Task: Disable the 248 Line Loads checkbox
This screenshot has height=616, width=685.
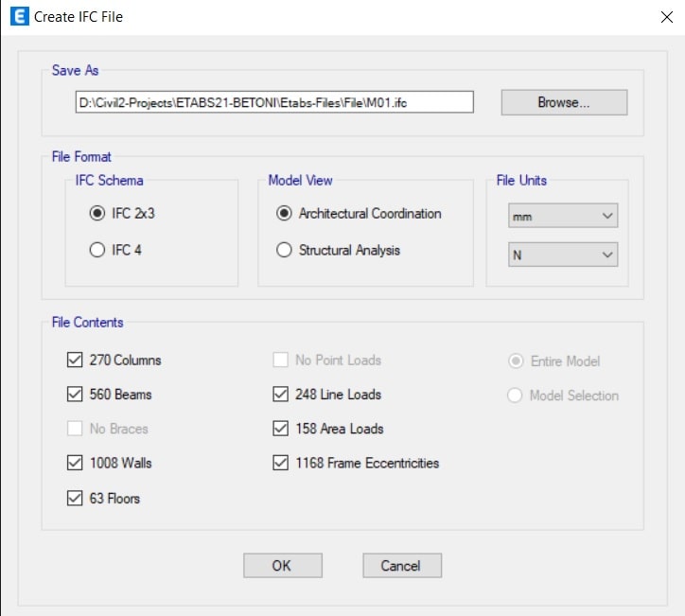Action: click(x=280, y=395)
